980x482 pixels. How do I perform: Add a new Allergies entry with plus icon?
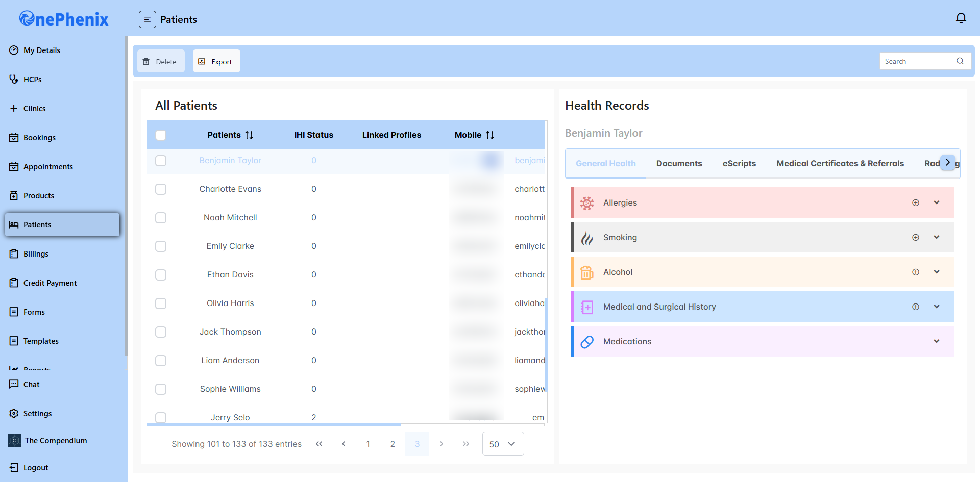(x=916, y=203)
